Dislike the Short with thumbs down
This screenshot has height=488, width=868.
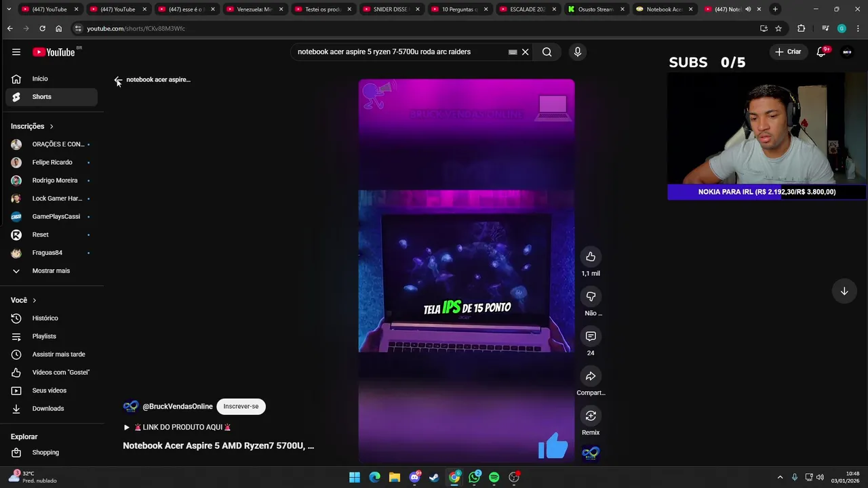[591, 297]
